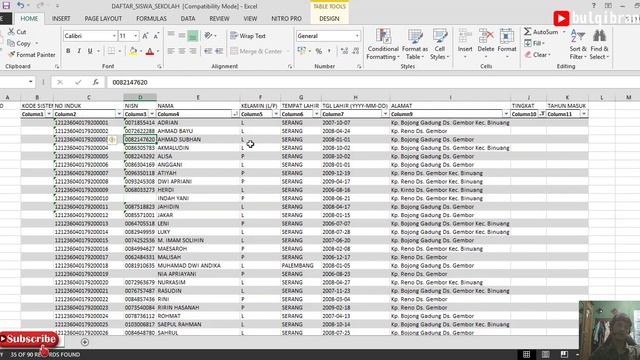Open Column3 filter dropdown
This screenshot has width=640, height=360.
pyautogui.click(x=152, y=114)
